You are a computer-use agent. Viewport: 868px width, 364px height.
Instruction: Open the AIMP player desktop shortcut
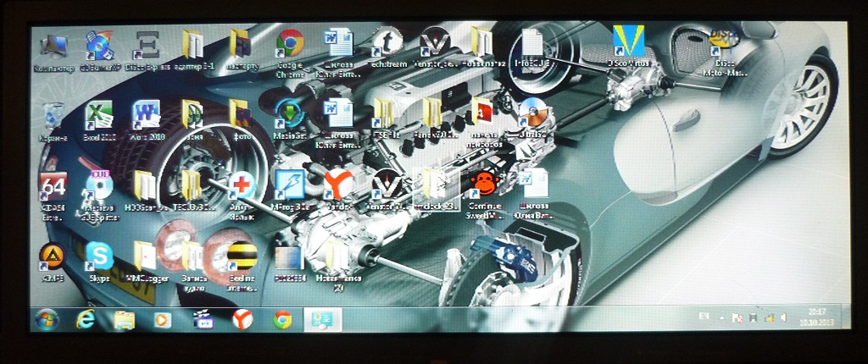[x=51, y=256]
